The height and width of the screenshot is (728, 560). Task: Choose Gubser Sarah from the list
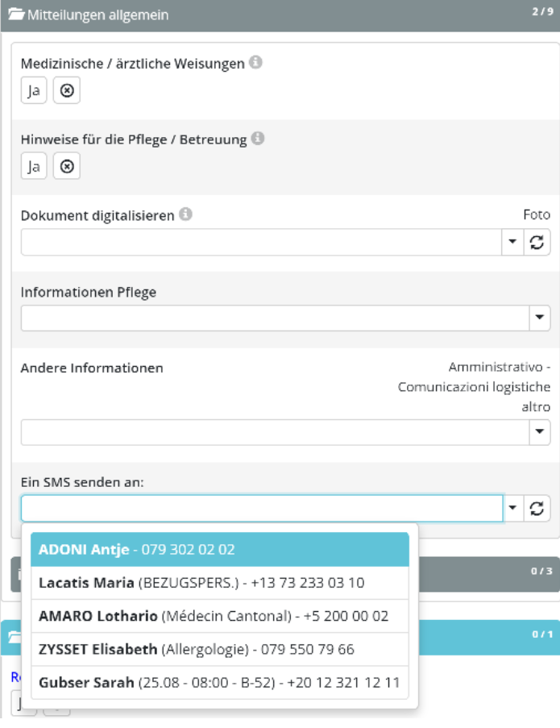click(x=219, y=682)
